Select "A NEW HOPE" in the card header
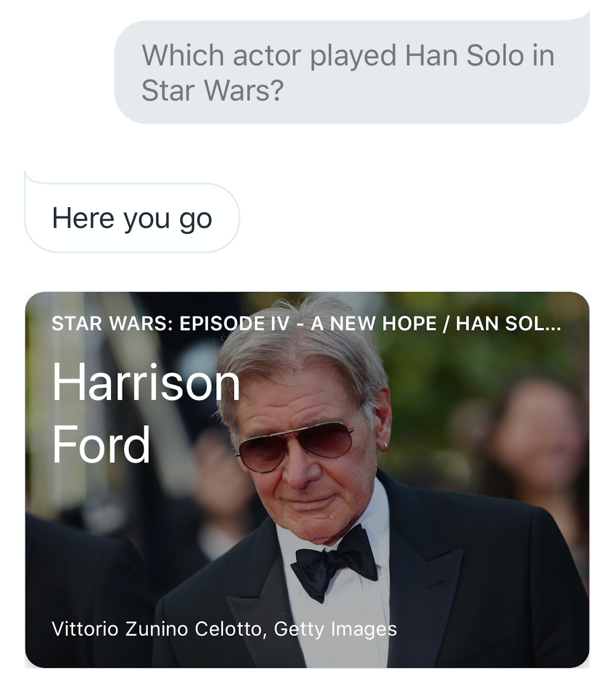Image resolution: width=616 pixels, height=692 pixels. pos(373,324)
